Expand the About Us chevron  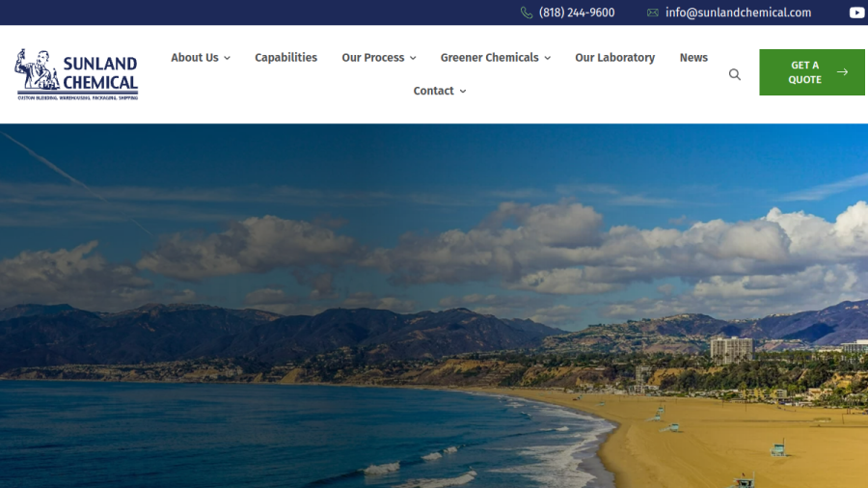pyautogui.click(x=227, y=58)
